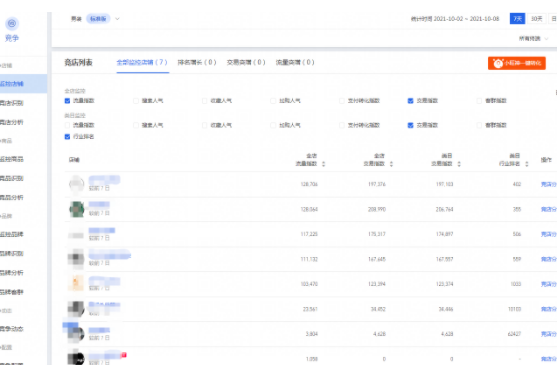Click the 竞争 logo icon in sidebar
This screenshot has height=365, width=557.
pyautogui.click(x=12, y=24)
